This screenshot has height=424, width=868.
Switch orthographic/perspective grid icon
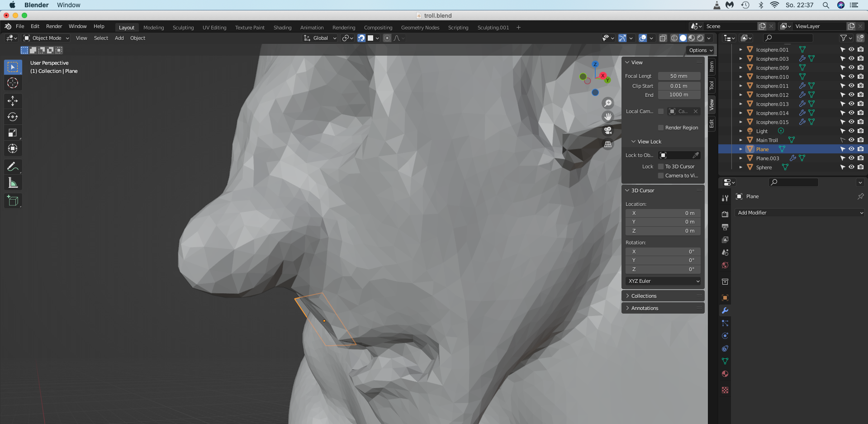(x=608, y=144)
